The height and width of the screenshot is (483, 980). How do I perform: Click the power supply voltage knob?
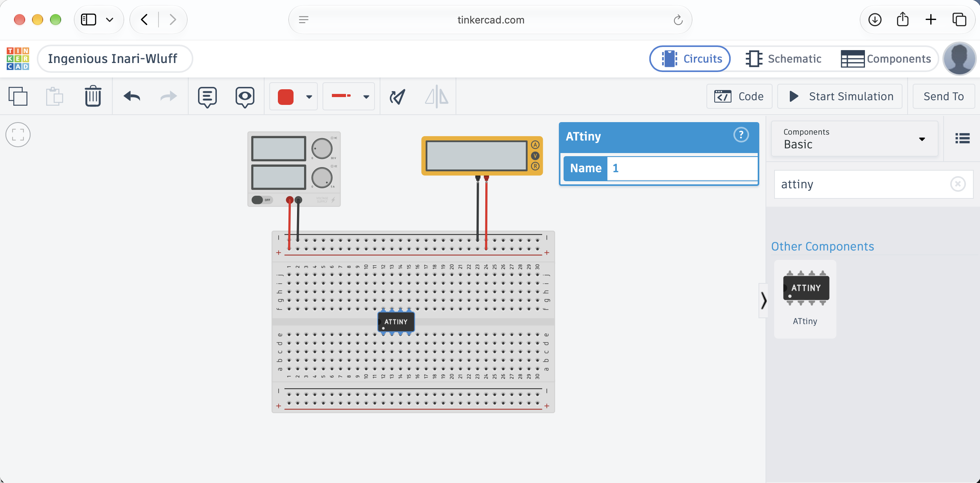point(322,148)
